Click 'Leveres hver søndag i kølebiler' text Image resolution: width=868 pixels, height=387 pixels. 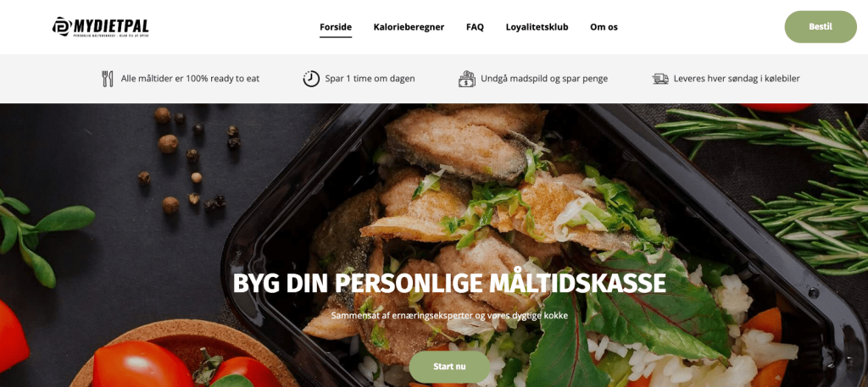point(737,79)
